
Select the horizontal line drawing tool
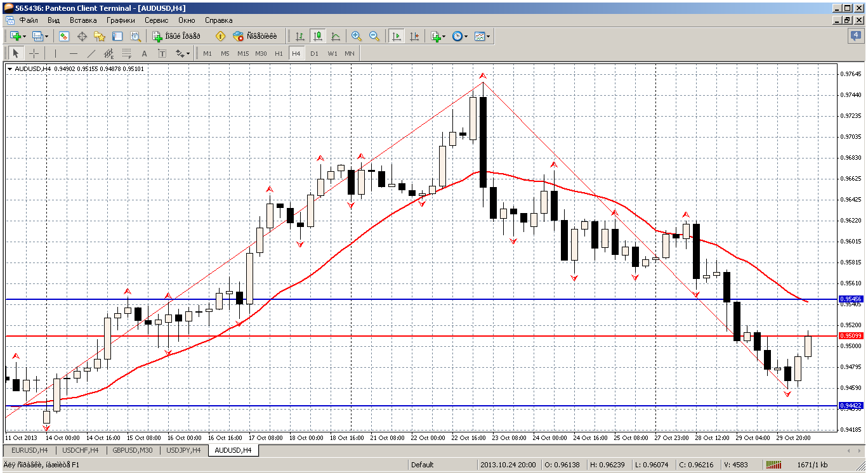pyautogui.click(x=73, y=53)
